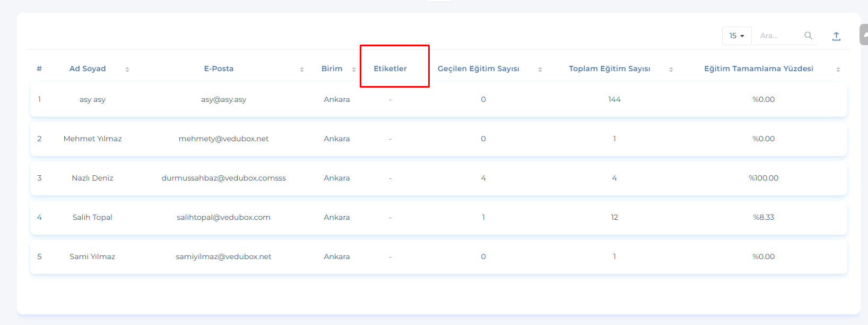Image resolution: width=868 pixels, height=325 pixels.
Task: Open the 15 rows-per-page dropdown
Action: 736,36
